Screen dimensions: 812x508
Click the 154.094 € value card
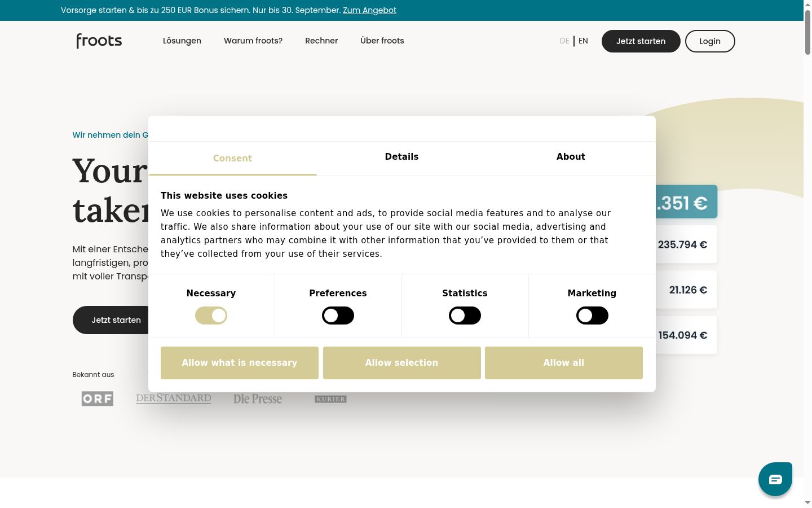pos(686,335)
